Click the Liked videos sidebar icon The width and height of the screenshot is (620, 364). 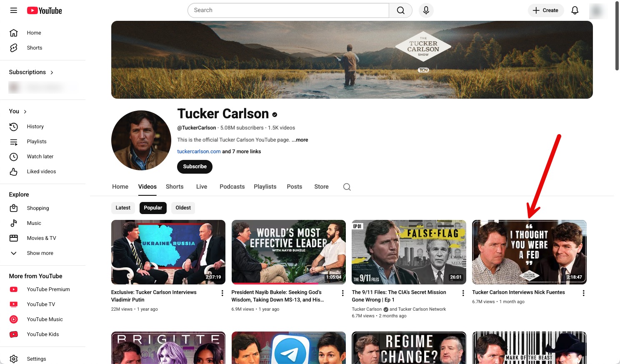point(14,171)
